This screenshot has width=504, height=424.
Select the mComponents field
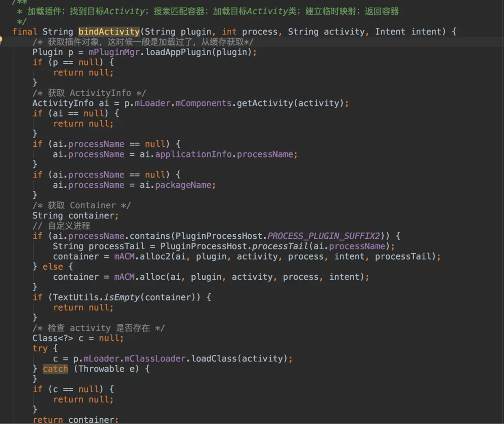pyautogui.click(x=203, y=103)
